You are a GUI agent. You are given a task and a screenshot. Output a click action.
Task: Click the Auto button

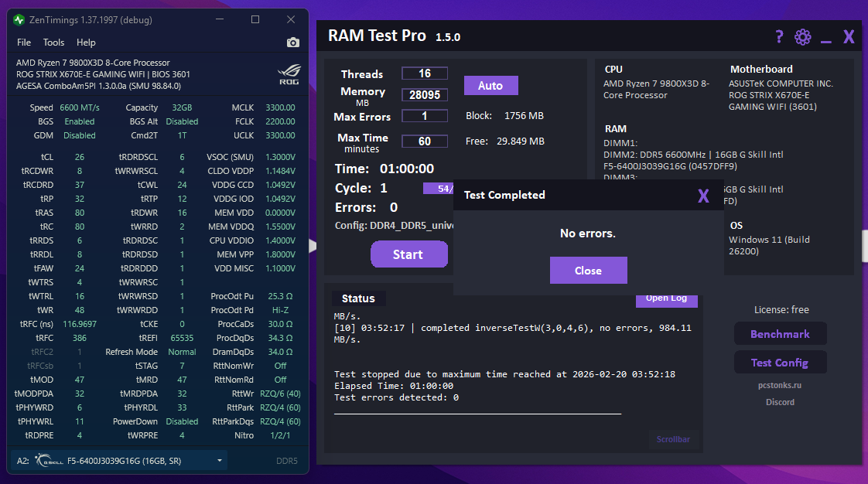pos(490,86)
